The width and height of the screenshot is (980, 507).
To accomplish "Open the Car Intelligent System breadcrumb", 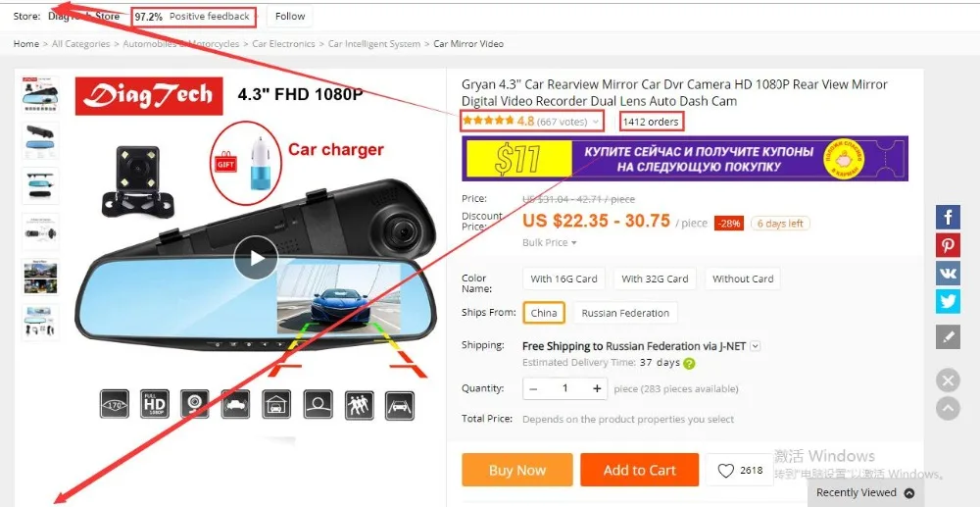I will [373, 44].
